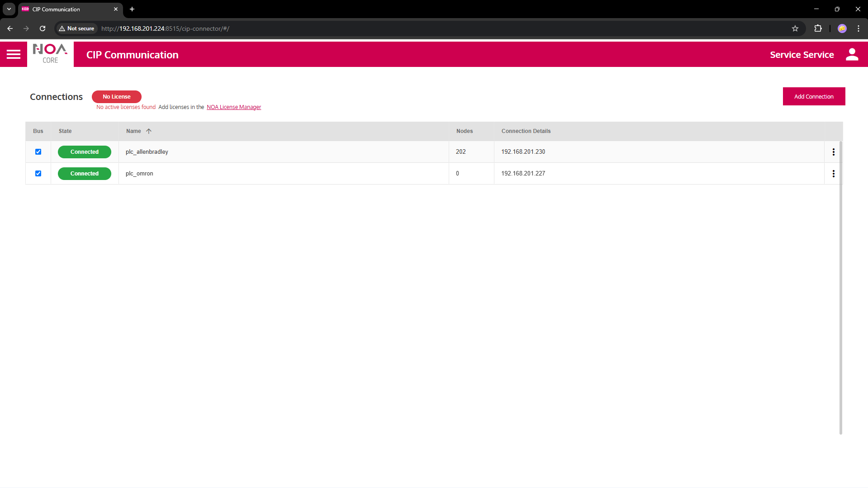Click the 202 nodes value

(x=460, y=152)
